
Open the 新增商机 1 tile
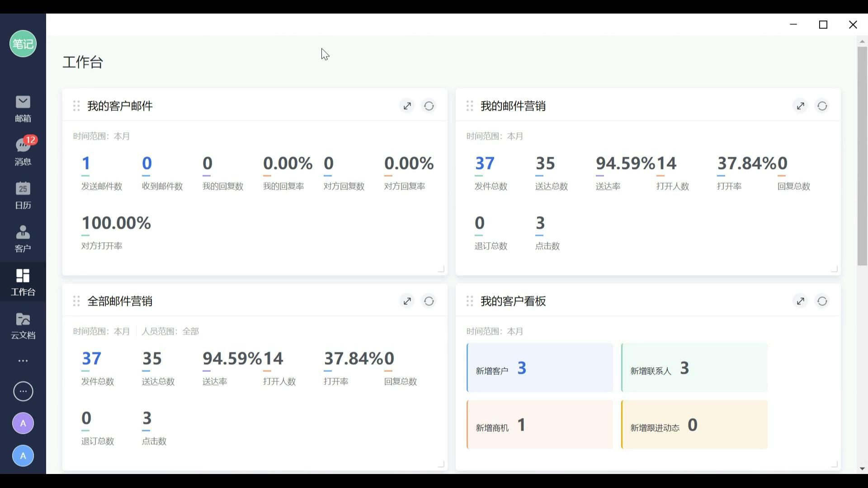(540, 425)
